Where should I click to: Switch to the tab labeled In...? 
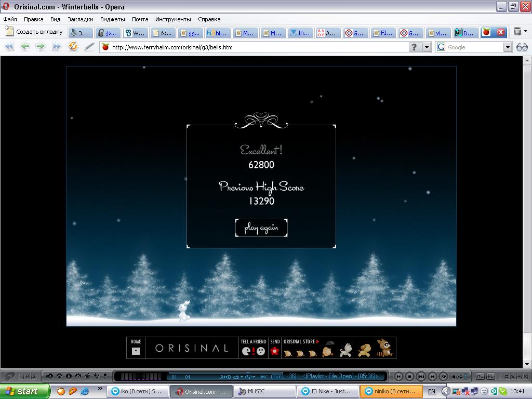tap(300, 33)
